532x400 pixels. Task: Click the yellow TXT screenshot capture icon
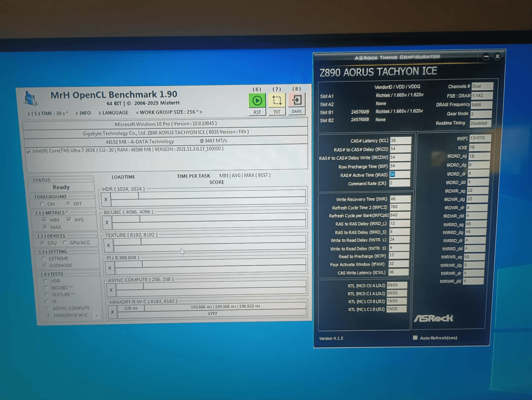(x=277, y=100)
